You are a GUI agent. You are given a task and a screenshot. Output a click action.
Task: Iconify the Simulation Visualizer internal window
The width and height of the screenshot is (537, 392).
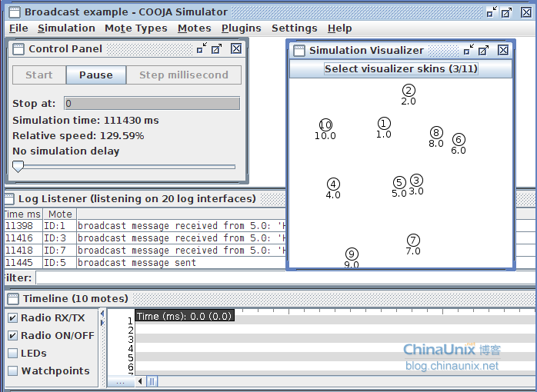point(468,50)
